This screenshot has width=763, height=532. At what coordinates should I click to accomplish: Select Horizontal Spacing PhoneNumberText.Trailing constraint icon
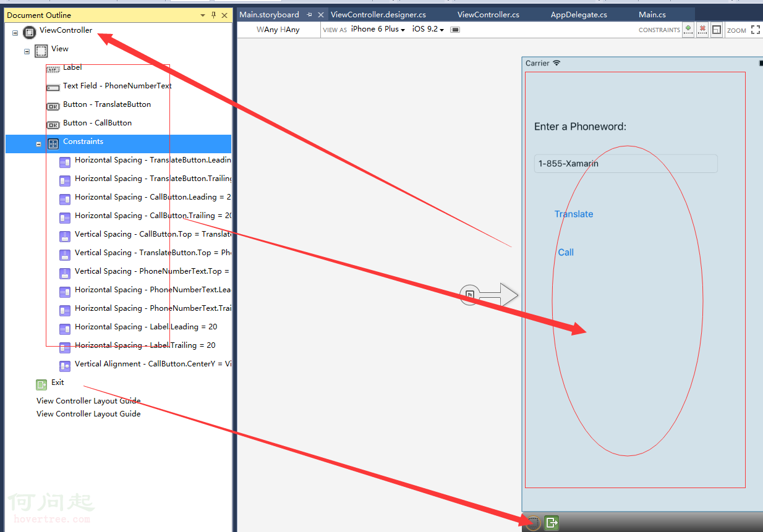point(65,310)
